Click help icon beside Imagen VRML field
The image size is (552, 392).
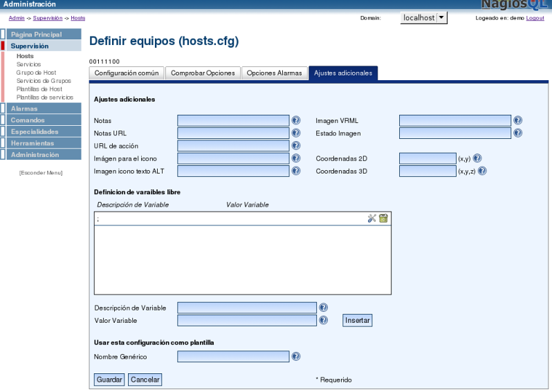[517, 120]
